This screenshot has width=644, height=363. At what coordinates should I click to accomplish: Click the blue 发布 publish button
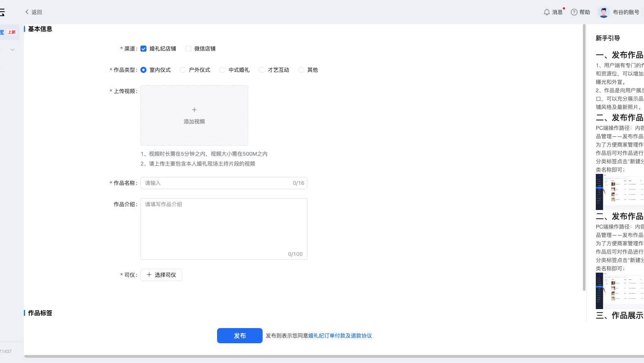(239, 336)
